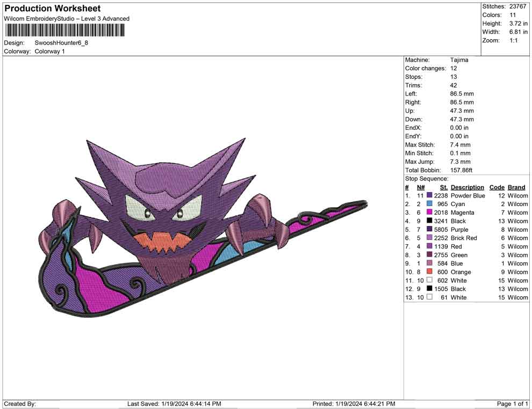Click the 'Code' column header

tap(497, 187)
